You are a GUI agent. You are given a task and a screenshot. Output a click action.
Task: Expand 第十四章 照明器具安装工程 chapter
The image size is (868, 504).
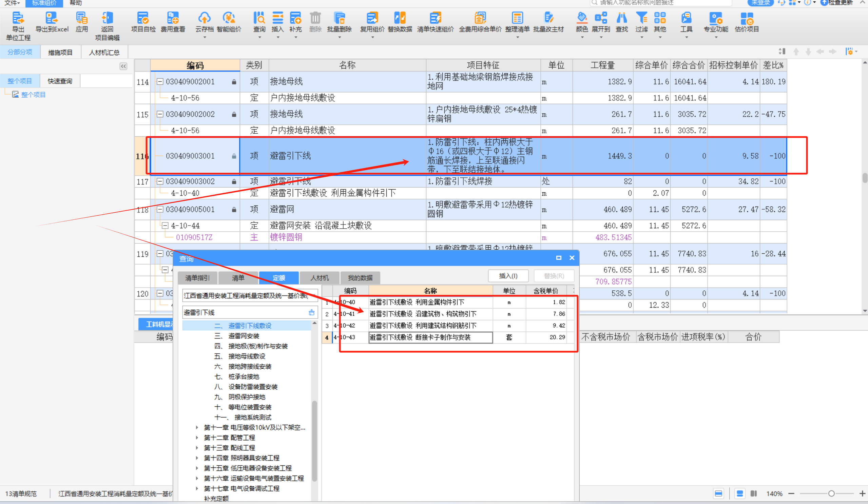[x=197, y=458]
